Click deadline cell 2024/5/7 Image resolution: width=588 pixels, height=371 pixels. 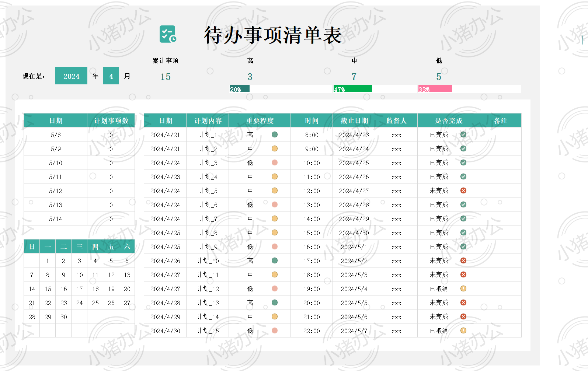[354, 331]
